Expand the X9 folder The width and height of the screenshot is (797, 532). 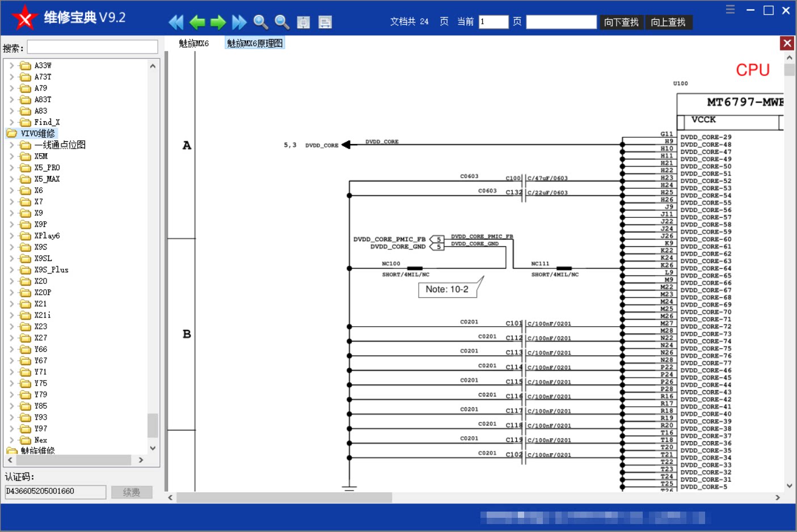click(12, 213)
